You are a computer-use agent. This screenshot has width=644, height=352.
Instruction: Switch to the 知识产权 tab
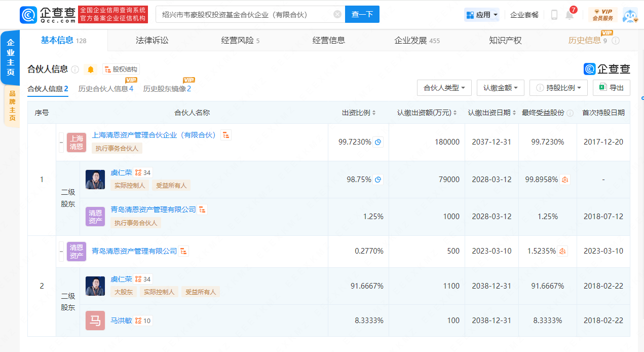click(505, 41)
